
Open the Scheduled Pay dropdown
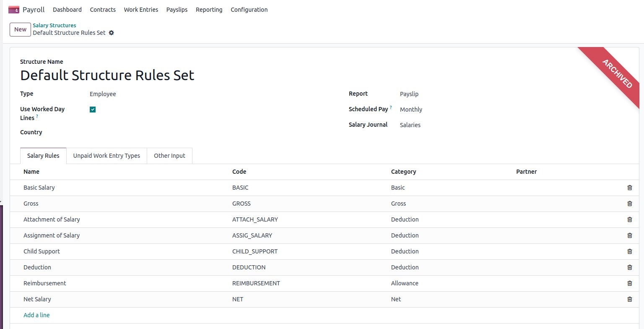411,109
